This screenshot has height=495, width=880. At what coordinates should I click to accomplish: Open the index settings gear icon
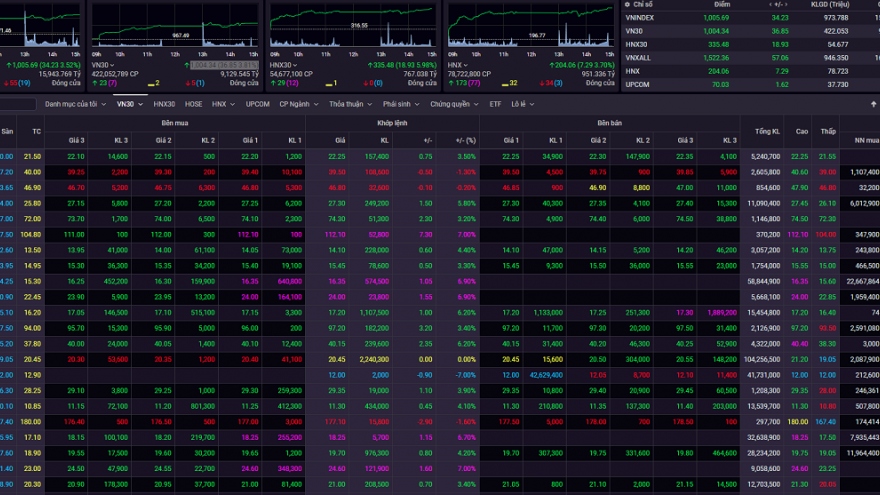click(x=628, y=5)
